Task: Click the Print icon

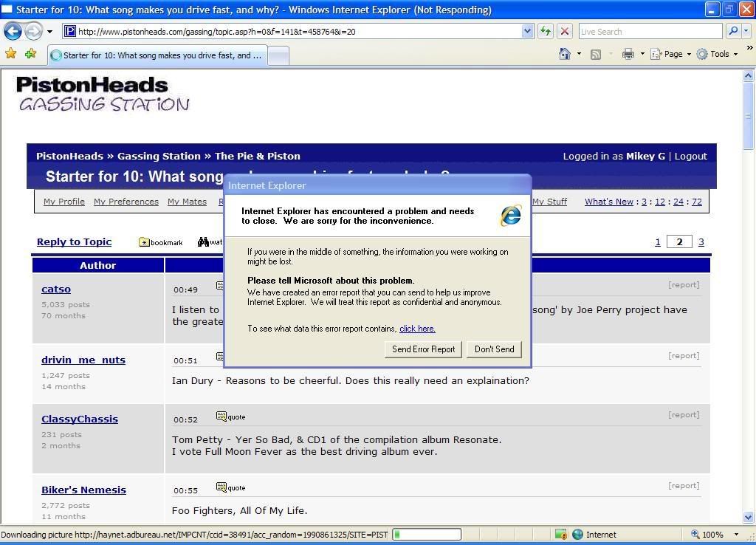Action: coord(628,54)
